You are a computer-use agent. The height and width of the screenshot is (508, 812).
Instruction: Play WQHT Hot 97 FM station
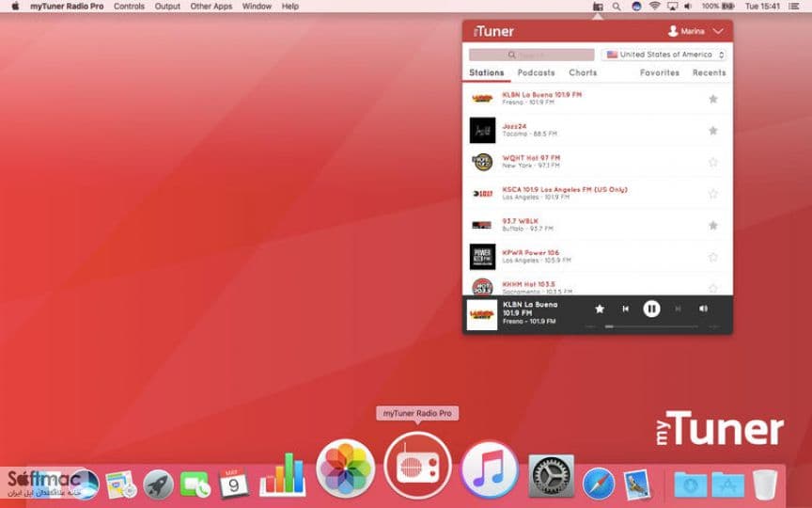click(597, 162)
